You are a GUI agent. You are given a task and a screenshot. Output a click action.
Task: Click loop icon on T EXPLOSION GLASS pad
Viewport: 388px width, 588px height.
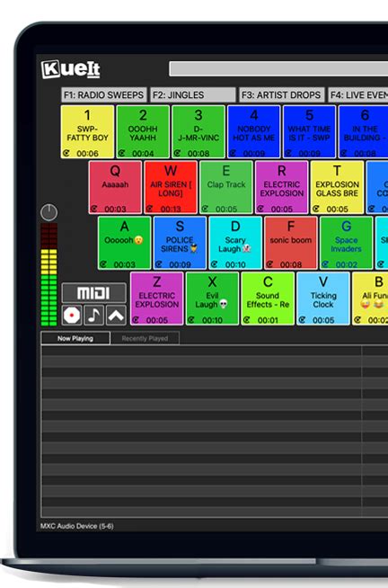[x=316, y=209]
